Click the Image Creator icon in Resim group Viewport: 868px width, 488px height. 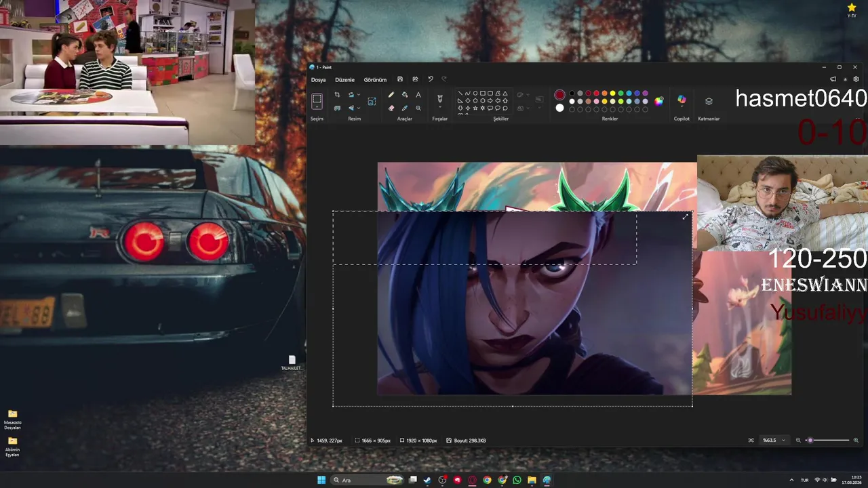tap(372, 101)
